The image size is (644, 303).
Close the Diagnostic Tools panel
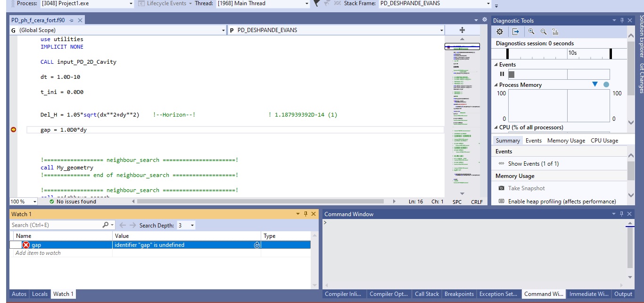[630, 20]
